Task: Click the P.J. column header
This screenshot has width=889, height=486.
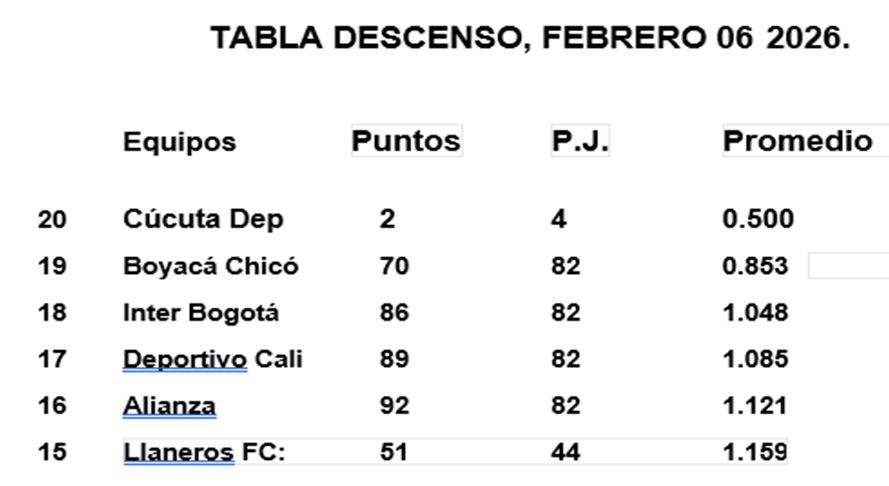Action: (x=580, y=141)
